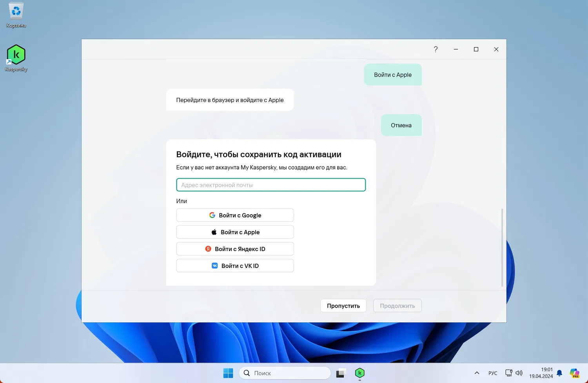This screenshot has height=383, width=588.
Task: Click the Отмена chat bubble
Action: point(401,125)
